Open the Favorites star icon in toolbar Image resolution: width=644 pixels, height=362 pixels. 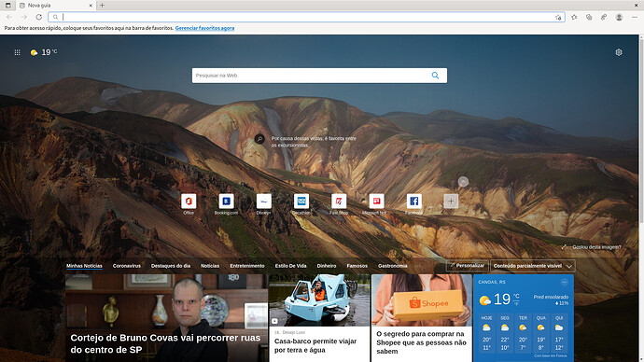(574, 17)
